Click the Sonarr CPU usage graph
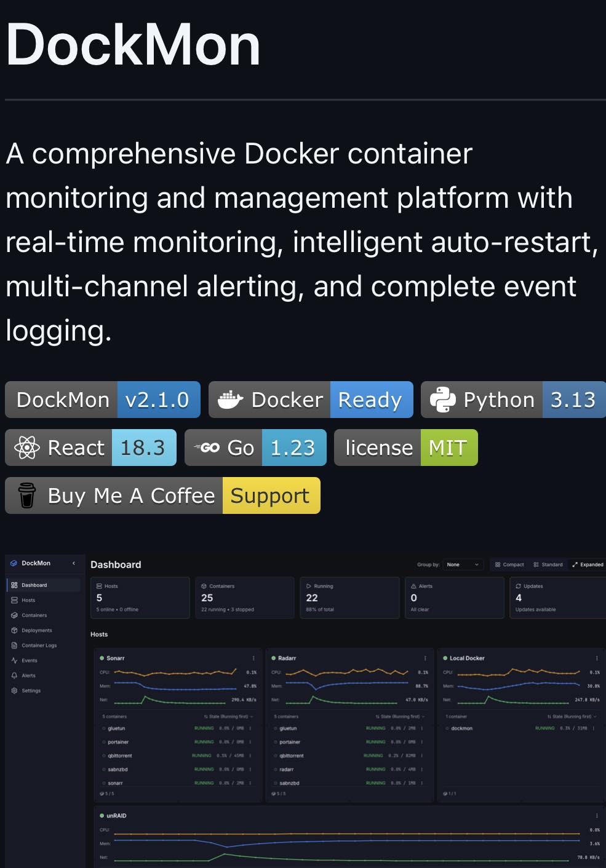This screenshot has height=868, width=606. (175, 673)
